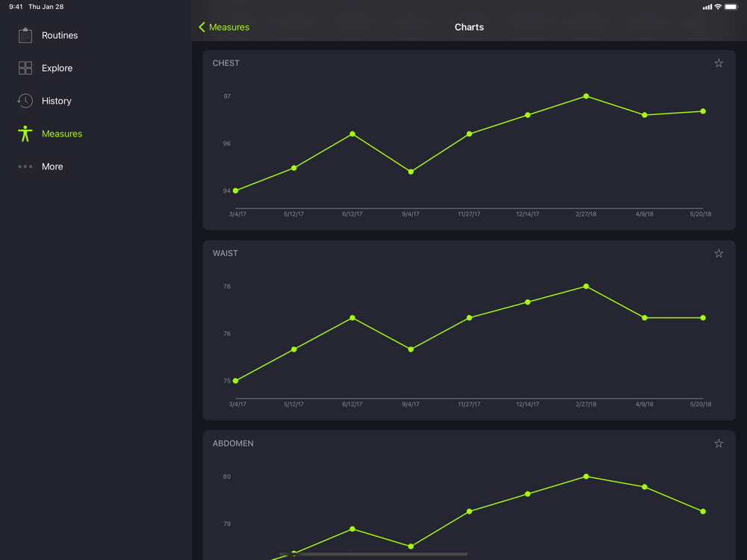Click Chest axis label 11/27/17
This screenshot has height=560, width=747.
(469, 214)
